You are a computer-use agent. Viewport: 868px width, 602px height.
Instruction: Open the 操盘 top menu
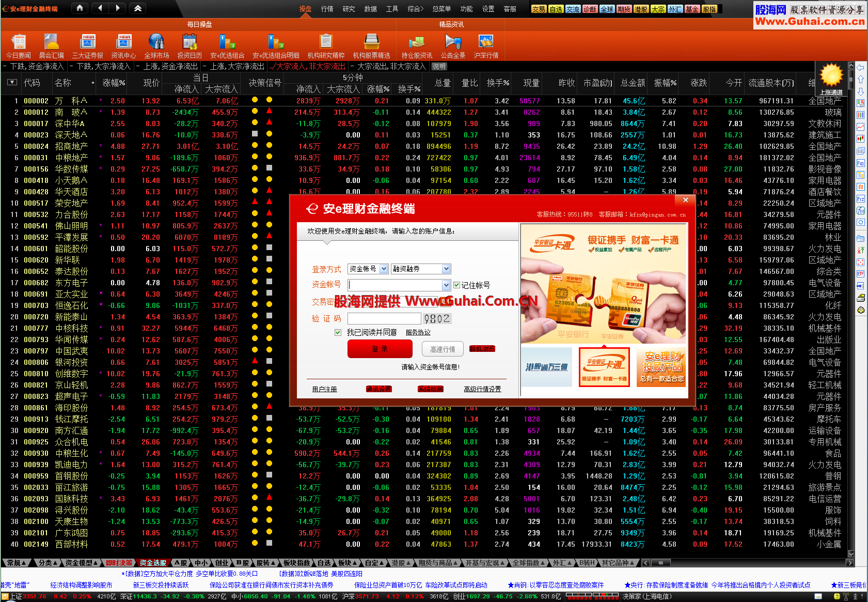tap(306, 9)
